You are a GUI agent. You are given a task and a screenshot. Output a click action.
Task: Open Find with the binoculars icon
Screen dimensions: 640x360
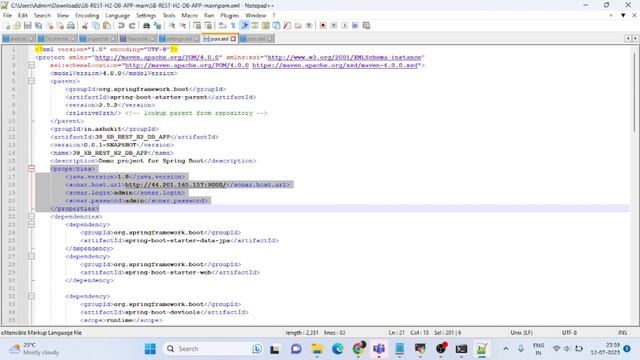tap(146, 26)
